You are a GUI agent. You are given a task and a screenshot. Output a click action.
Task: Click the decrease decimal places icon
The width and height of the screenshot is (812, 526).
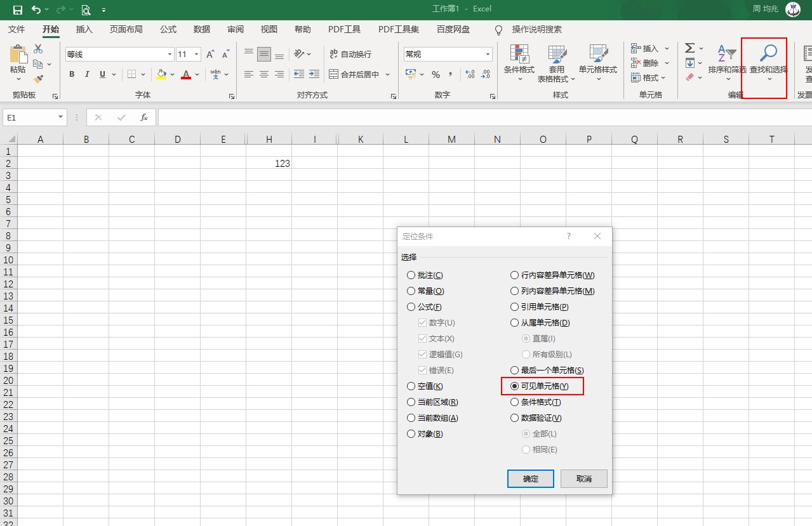tap(486, 74)
